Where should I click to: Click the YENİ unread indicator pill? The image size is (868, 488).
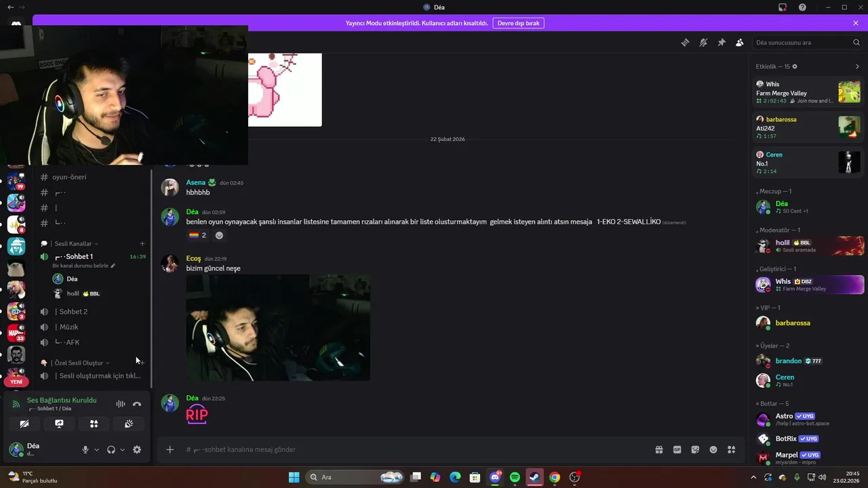[x=16, y=382]
